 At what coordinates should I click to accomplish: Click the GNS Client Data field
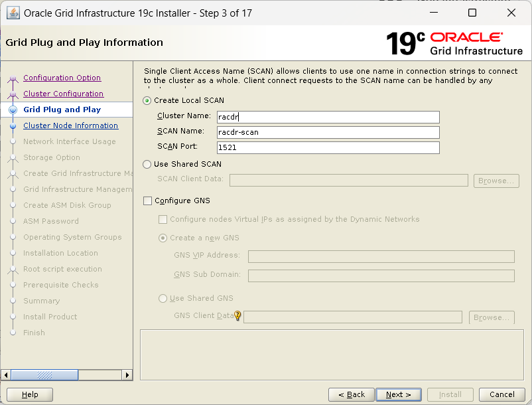(353, 317)
